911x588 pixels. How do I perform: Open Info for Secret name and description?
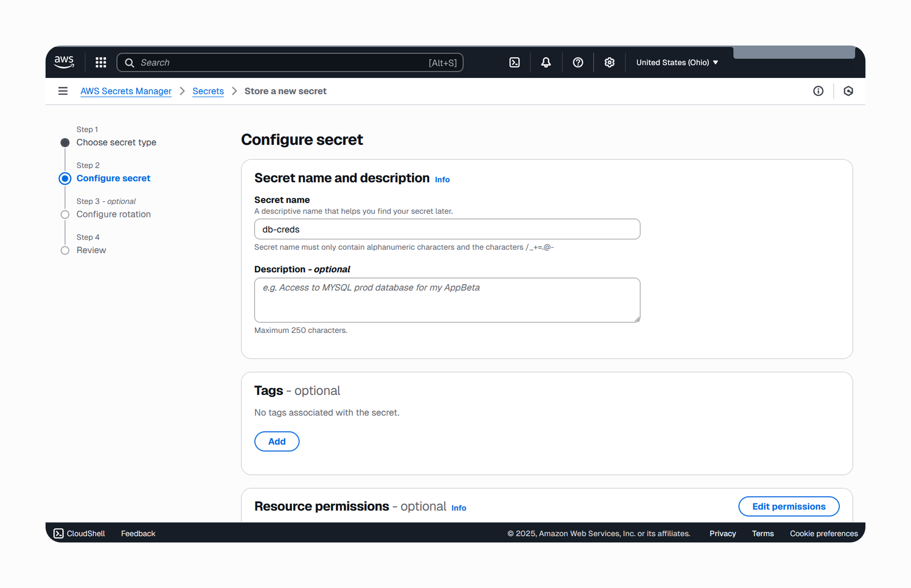442,180
